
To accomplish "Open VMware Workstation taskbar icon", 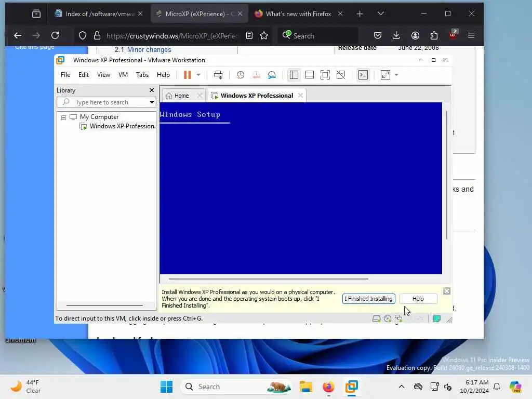I will (x=352, y=387).
